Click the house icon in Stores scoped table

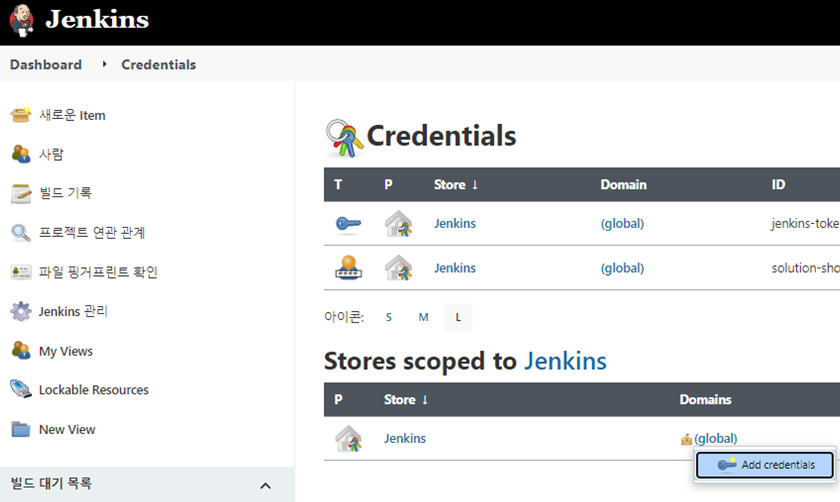tap(349, 438)
